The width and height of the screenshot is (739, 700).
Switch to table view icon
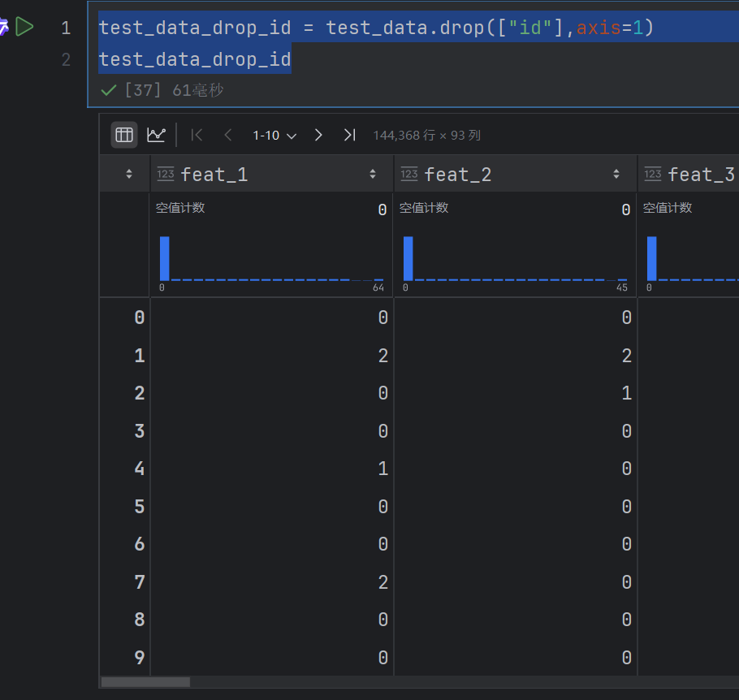[x=124, y=136]
